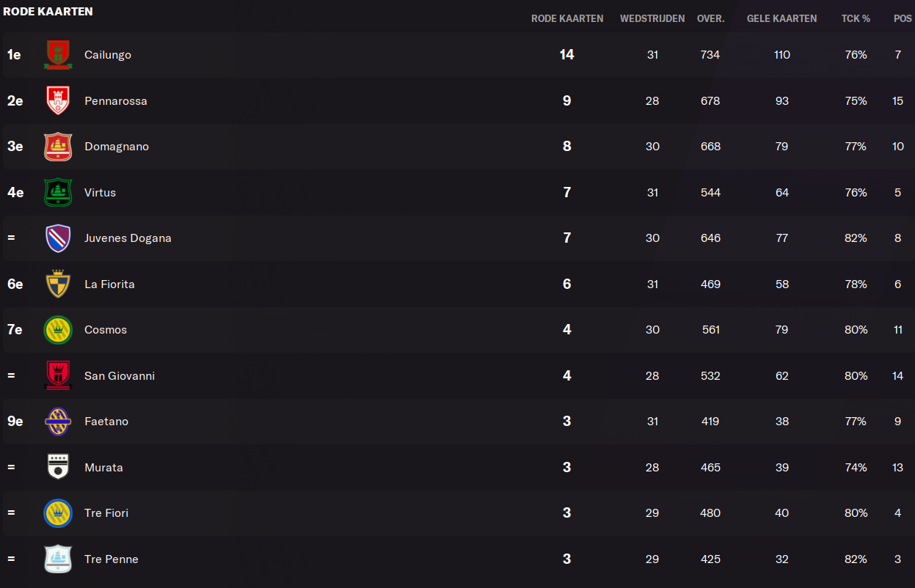
Task: Select the Domagnano club crest
Action: 58,147
